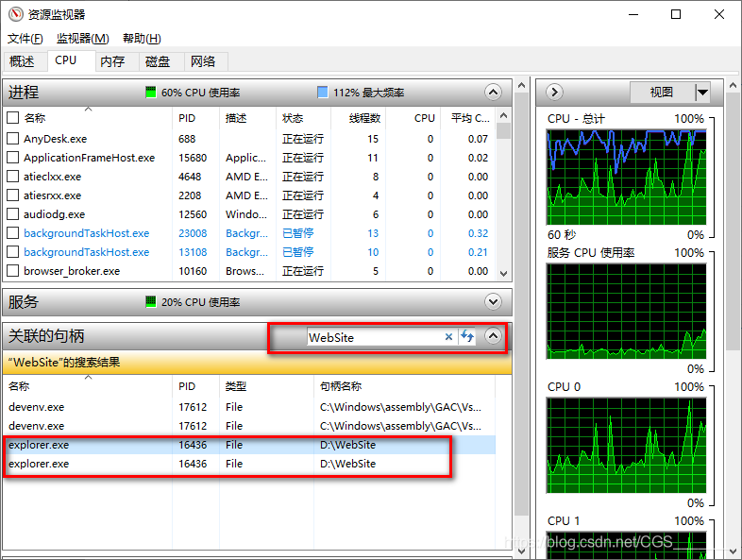Click the graph pane scroll-up arrow
Viewport: 742px width, 560px height.
(733, 86)
